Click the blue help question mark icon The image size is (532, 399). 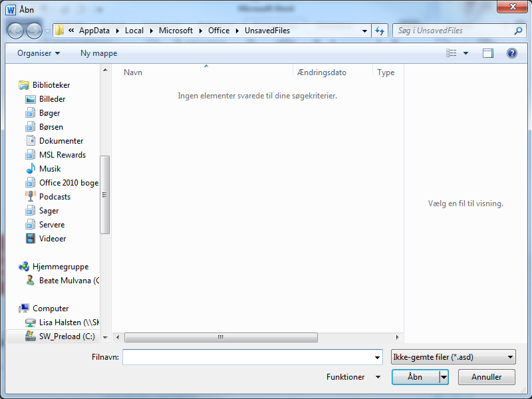[511, 53]
